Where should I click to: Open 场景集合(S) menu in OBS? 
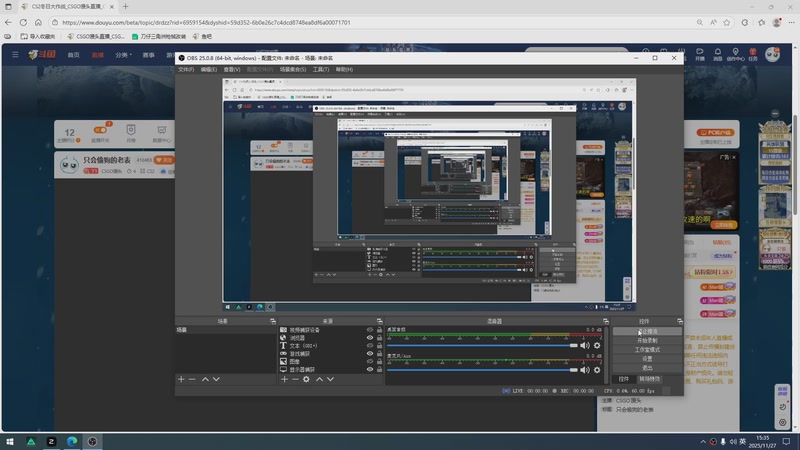click(x=293, y=69)
